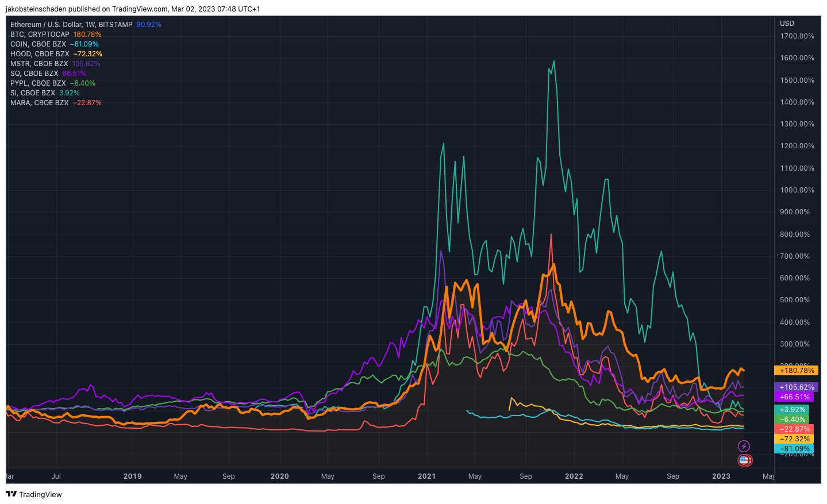
Task: Select the SQ, CBOE BZX legend entry
Action: 48,74
